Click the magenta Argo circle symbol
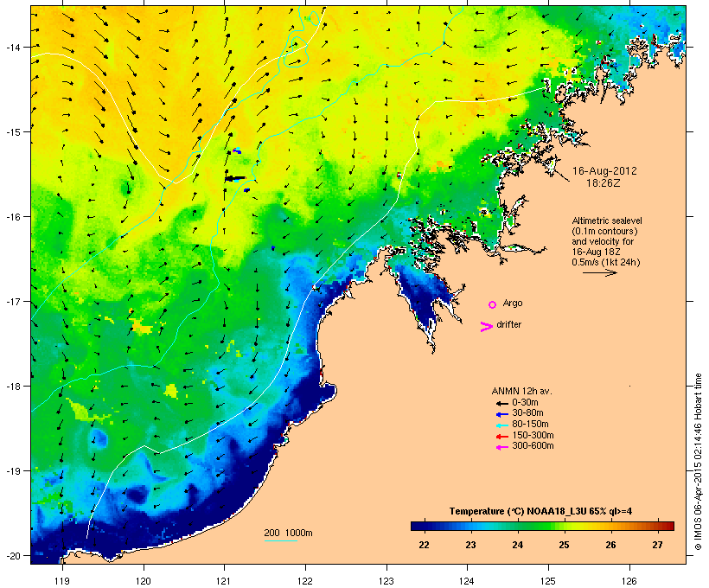 click(493, 305)
